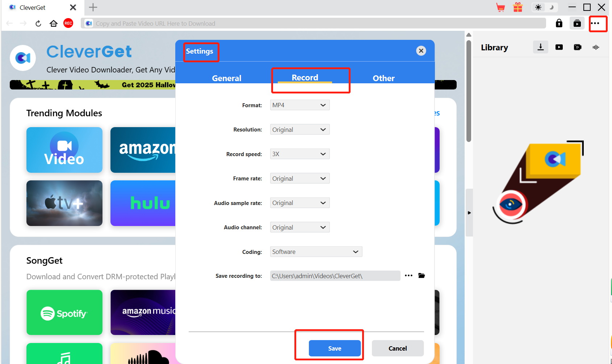
Task: Switch to the Other settings tab
Action: tap(383, 78)
